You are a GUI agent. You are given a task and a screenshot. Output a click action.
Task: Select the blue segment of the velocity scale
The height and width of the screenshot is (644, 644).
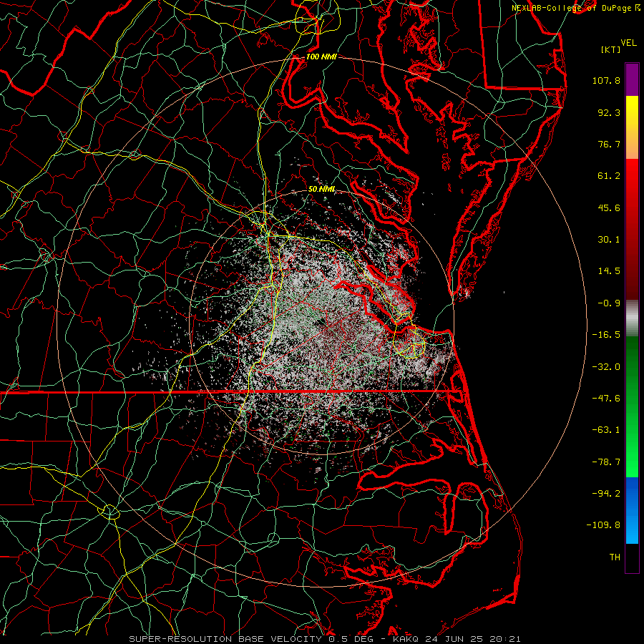tap(632, 510)
